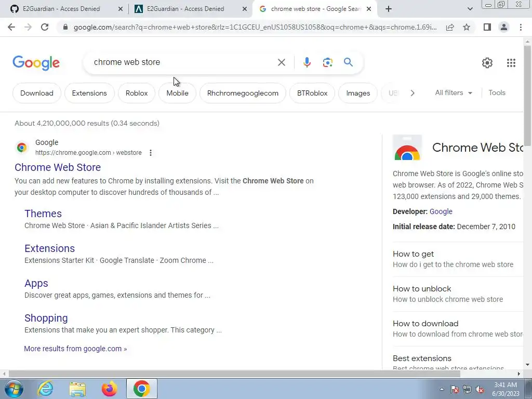The image size is (532, 399).
Task: Open the Themes sitelink
Action: click(x=43, y=214)
